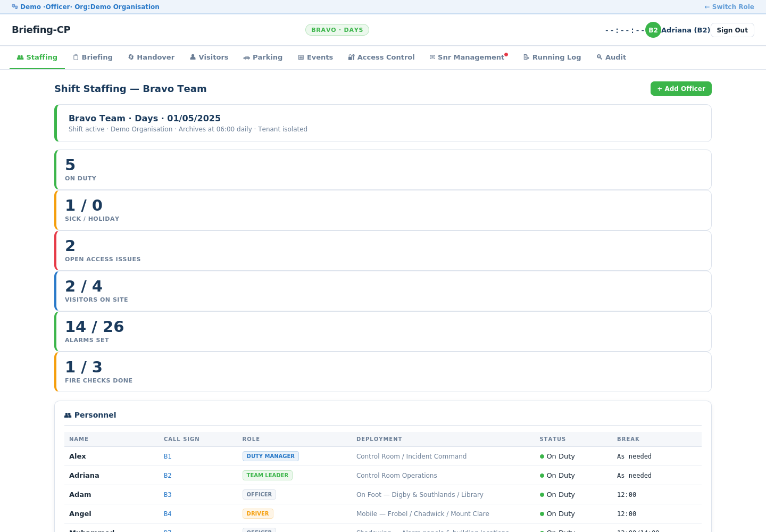The image size is (766, 532).
Task: Click the calendar icon on Events tab
Action: click(301, 57)
